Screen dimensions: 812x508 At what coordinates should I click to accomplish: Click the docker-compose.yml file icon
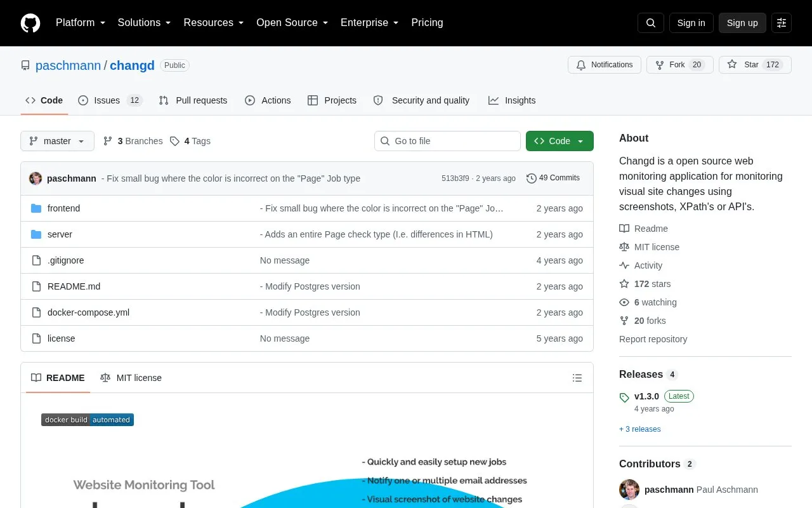36,312
